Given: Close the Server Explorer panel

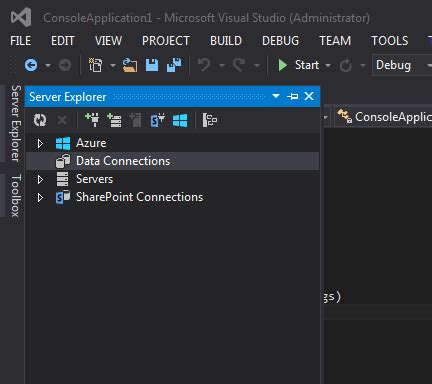Looking at the screenshot, I should [x=309, y=96].
